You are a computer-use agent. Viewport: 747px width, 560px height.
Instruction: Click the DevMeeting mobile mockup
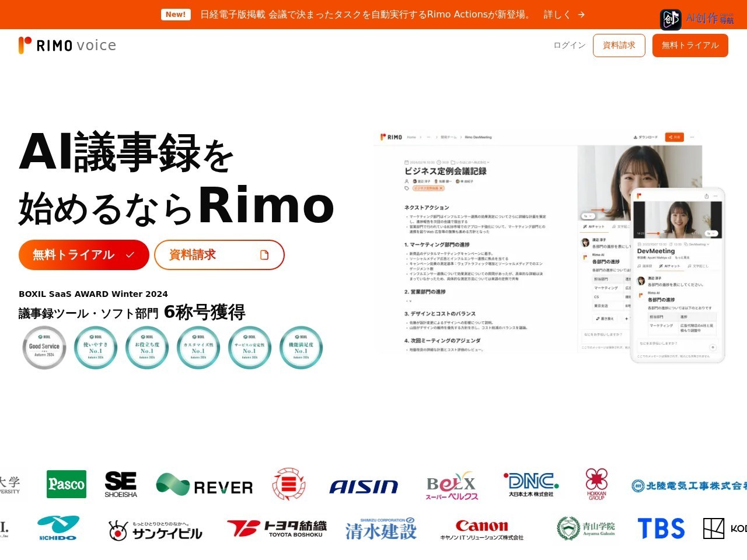pyautogui.click(x=678, y=275)
